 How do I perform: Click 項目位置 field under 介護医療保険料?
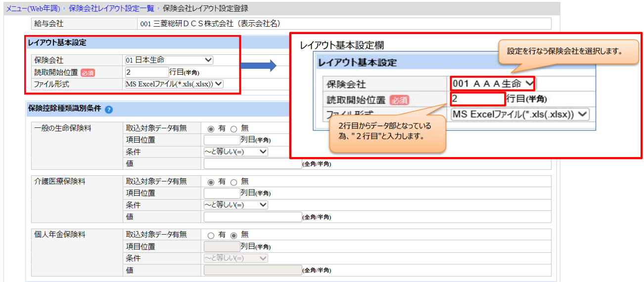(x=222, y=193)
